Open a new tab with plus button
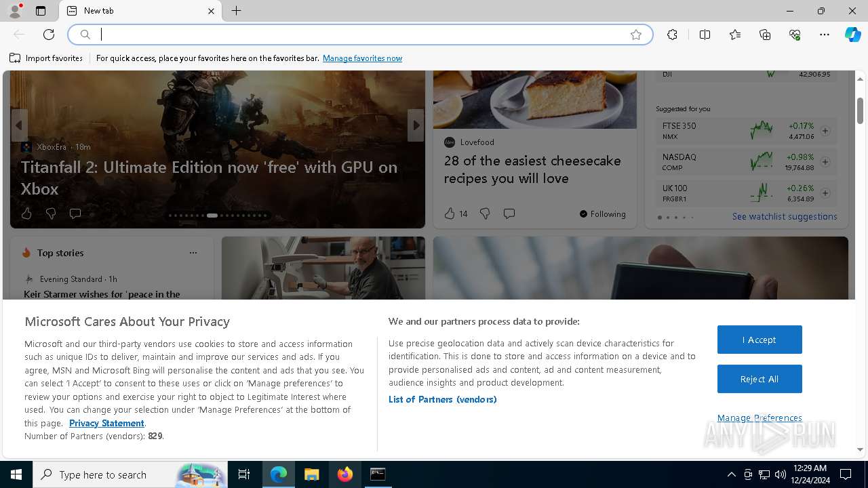Image resolution: width=868 pixels, height=488 pixels. 236,11
